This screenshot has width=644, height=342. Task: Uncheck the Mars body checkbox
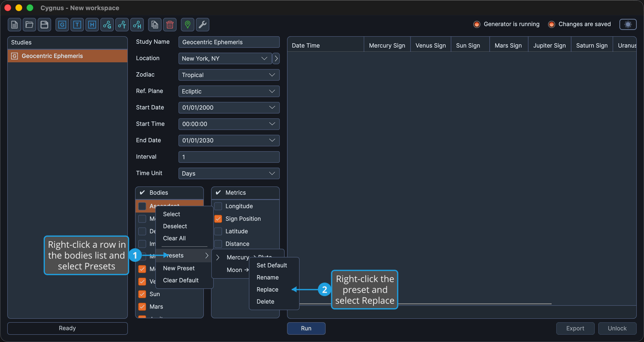142,307
